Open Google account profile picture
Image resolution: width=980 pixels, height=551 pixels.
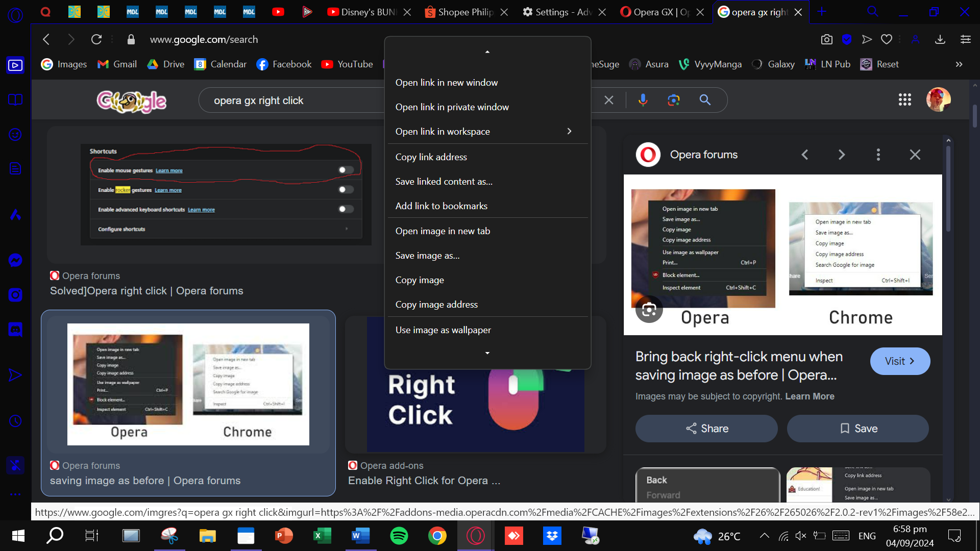pos(939,99)
